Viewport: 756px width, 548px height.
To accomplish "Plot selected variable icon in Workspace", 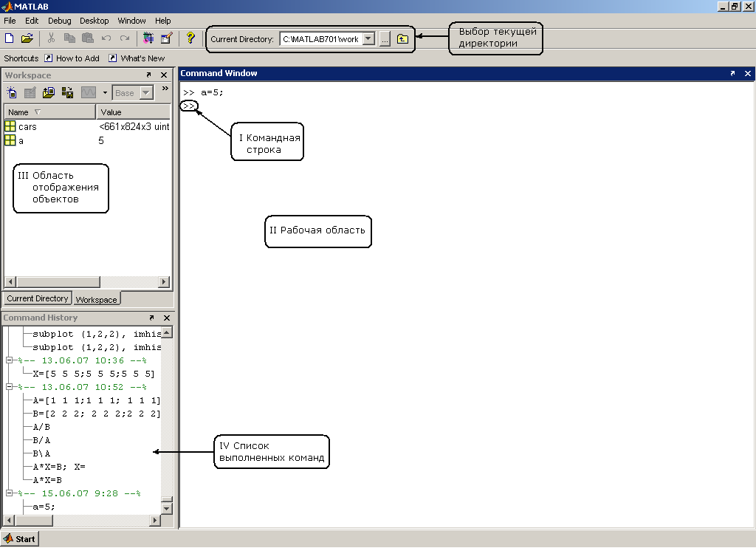I will coord(89,92).
